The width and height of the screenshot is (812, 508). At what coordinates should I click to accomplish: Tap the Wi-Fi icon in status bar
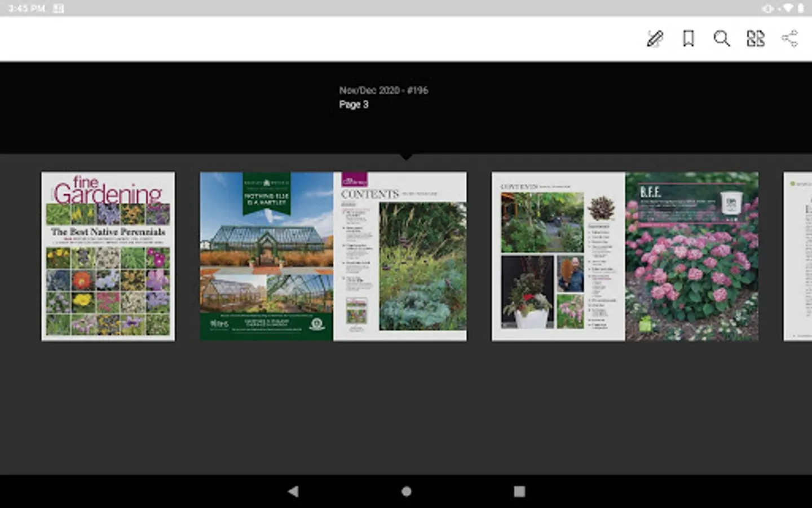tap(788, 8)
